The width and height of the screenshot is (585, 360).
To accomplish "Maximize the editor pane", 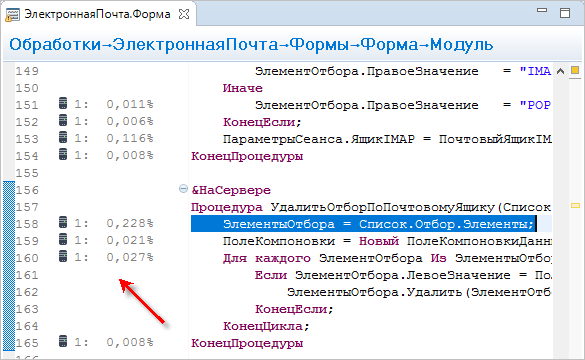I will (565, 13).
